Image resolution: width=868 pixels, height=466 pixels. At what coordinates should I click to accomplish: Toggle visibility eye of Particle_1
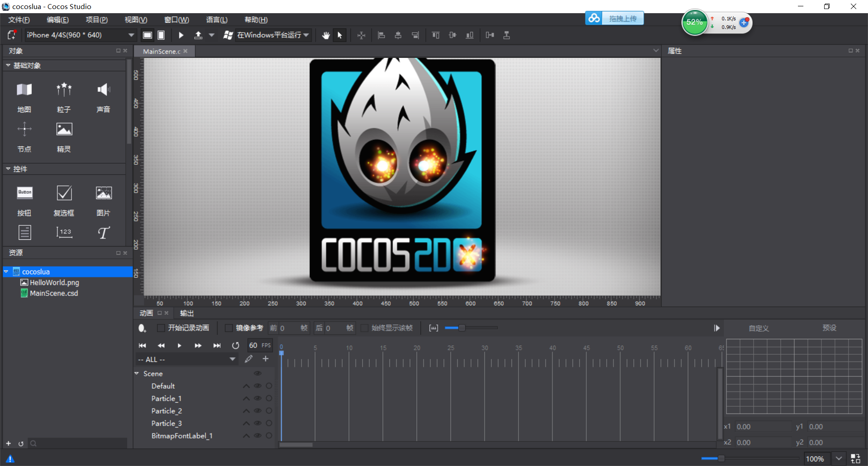tap(258, 398)
